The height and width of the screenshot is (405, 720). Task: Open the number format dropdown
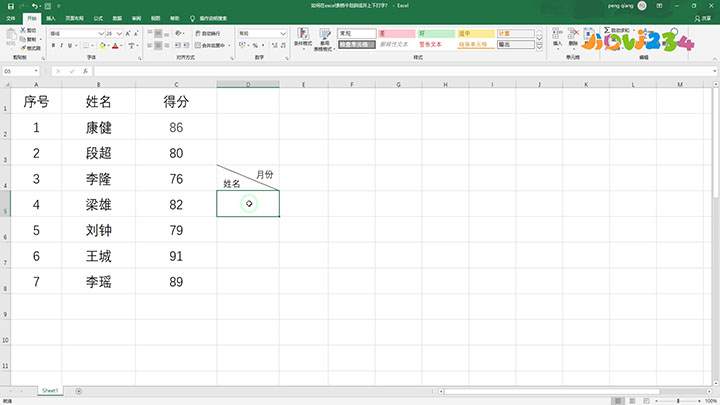(283, 34)
